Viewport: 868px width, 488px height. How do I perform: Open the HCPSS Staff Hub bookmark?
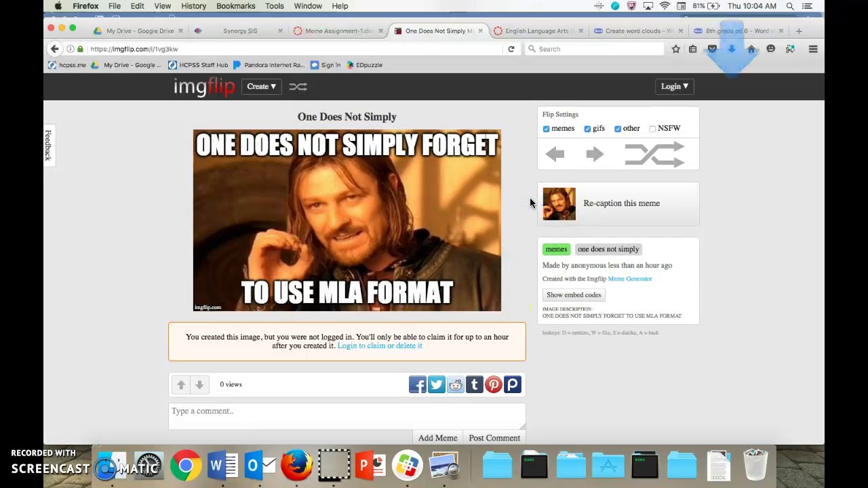[x=198, y=65]
